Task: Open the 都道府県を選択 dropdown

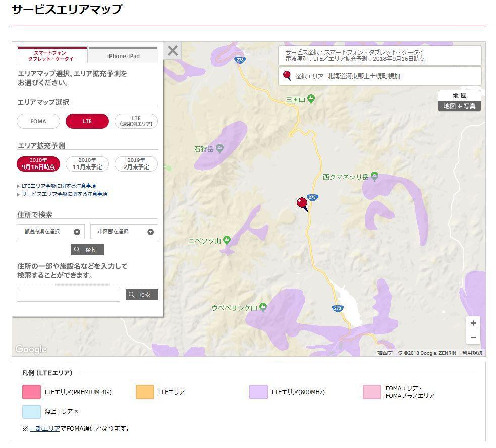Action: [x=50, y=232]
